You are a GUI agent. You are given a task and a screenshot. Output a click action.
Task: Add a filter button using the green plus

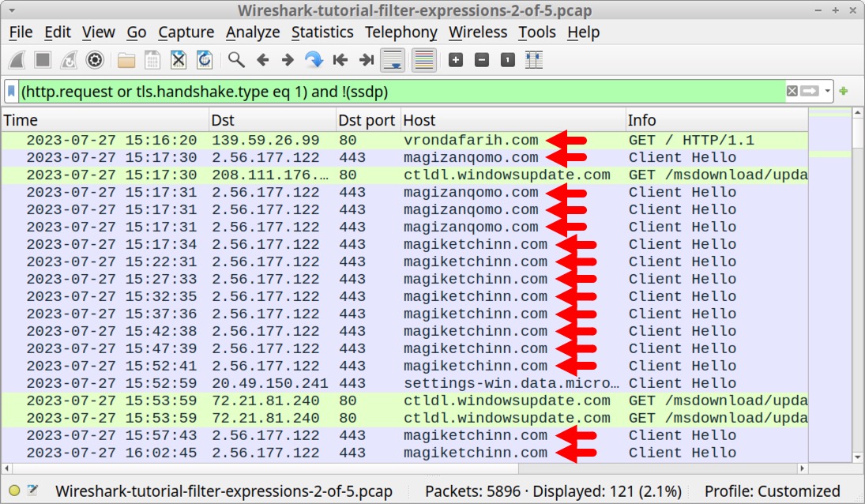pos(844,91)
